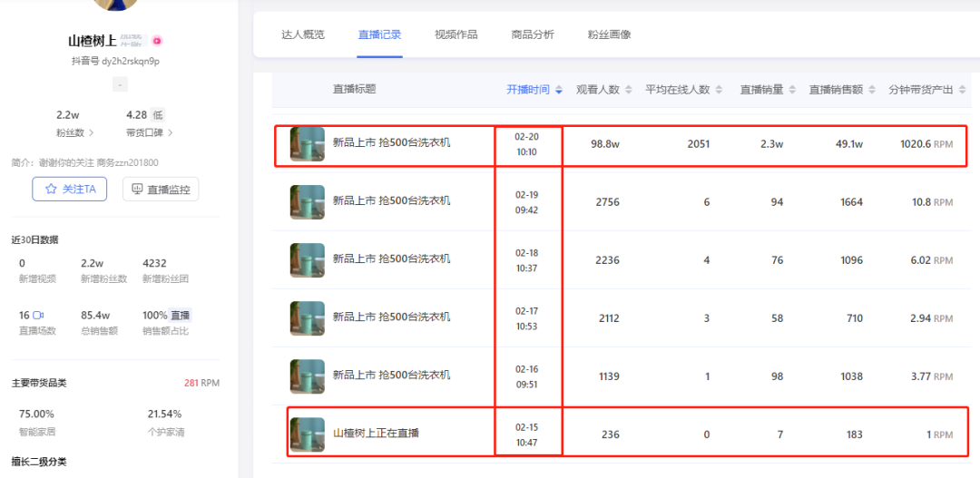
Task: Open thumbnail of 02-16 livestream
Action: click(308, 376)
